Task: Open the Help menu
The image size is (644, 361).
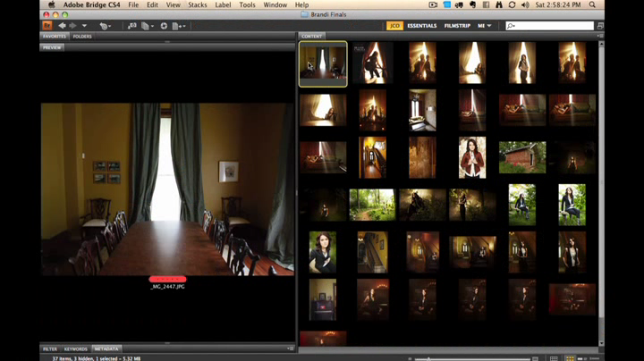Action: tap(301, 5)
